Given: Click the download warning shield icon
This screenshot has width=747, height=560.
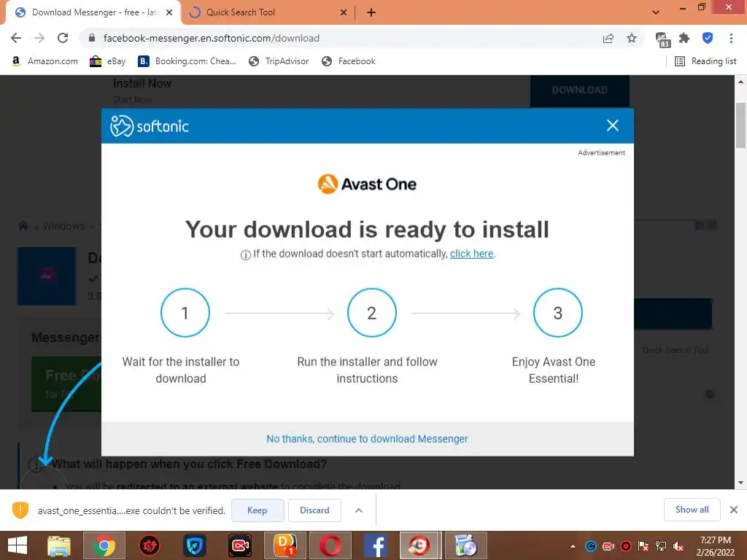Looking at the screenshot, I should click(x=20, y=510).
